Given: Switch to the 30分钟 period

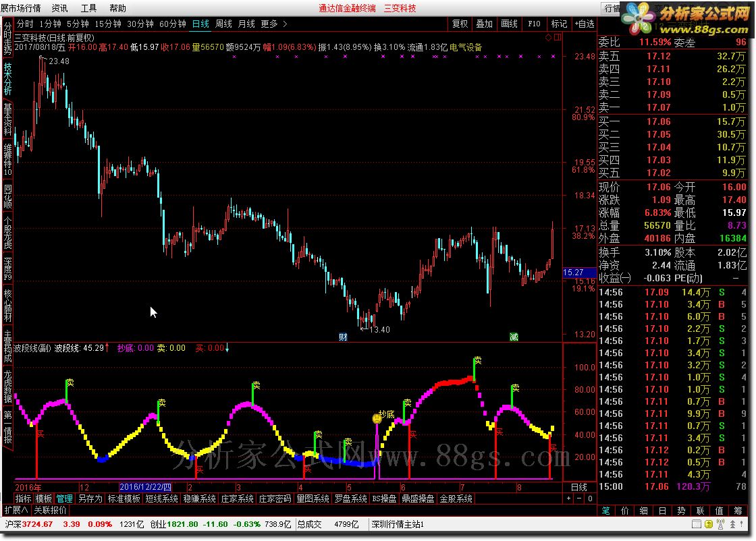Looking at the screenshot, I should (x=140, y=24).
